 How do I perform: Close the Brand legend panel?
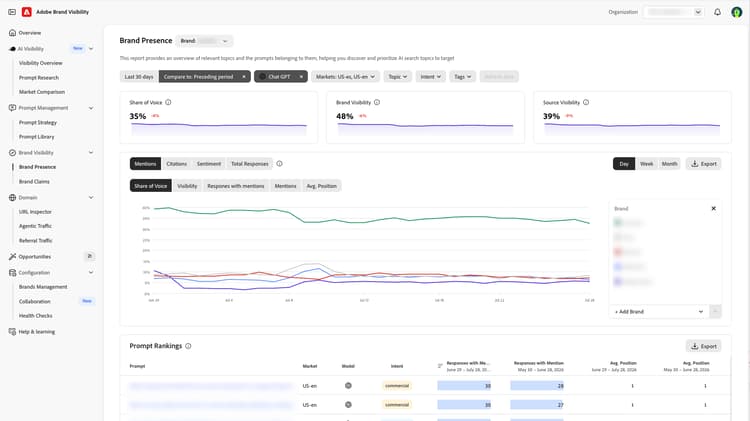click(x=714, y=208)
